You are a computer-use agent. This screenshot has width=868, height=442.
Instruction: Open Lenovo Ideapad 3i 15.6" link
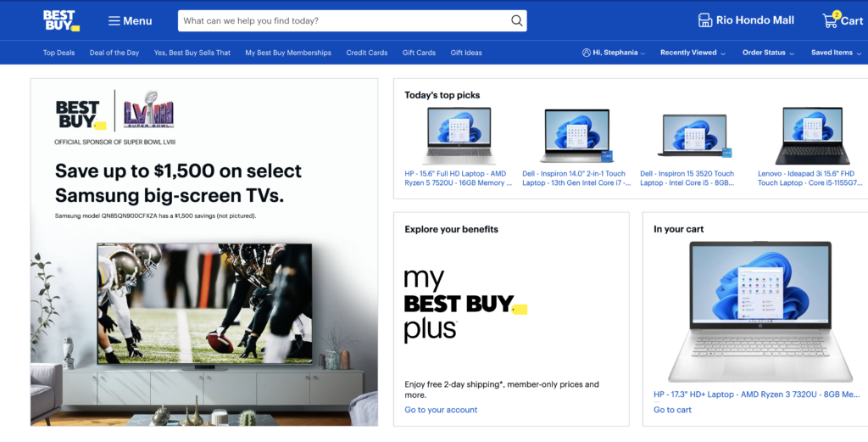coord(810,178)
